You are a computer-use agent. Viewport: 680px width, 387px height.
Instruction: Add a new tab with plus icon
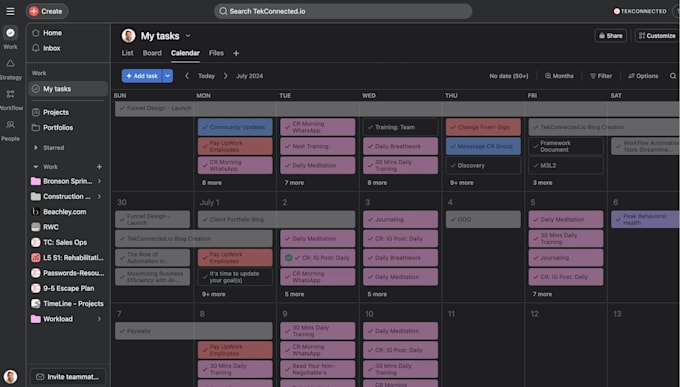236,53
